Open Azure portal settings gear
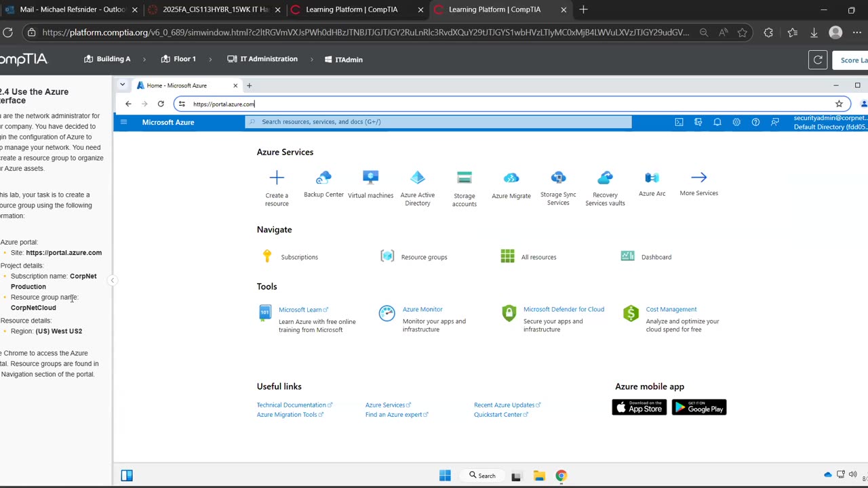This screenshot has height=488, width=868. (736, 122)
